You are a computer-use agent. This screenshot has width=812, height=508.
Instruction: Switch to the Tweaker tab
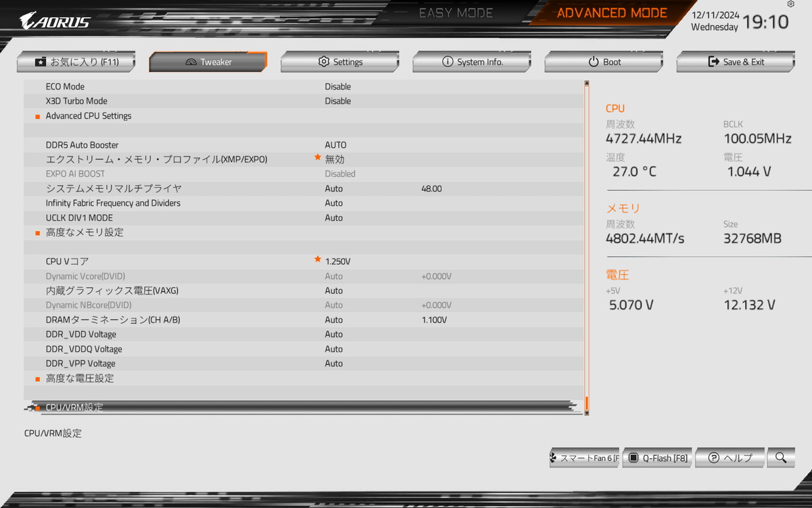pos(208,62)
